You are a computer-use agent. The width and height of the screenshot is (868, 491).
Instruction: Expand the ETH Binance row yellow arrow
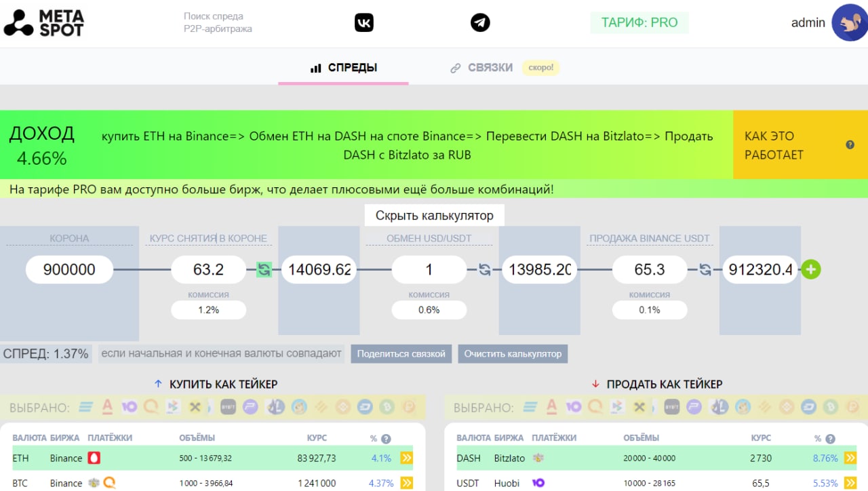click(406, 458)
